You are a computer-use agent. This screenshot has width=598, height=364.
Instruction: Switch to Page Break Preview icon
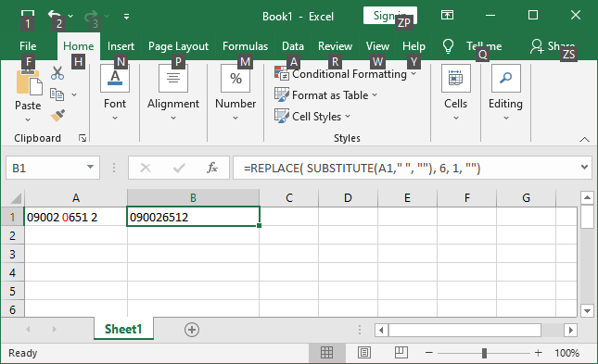(401, 353)
